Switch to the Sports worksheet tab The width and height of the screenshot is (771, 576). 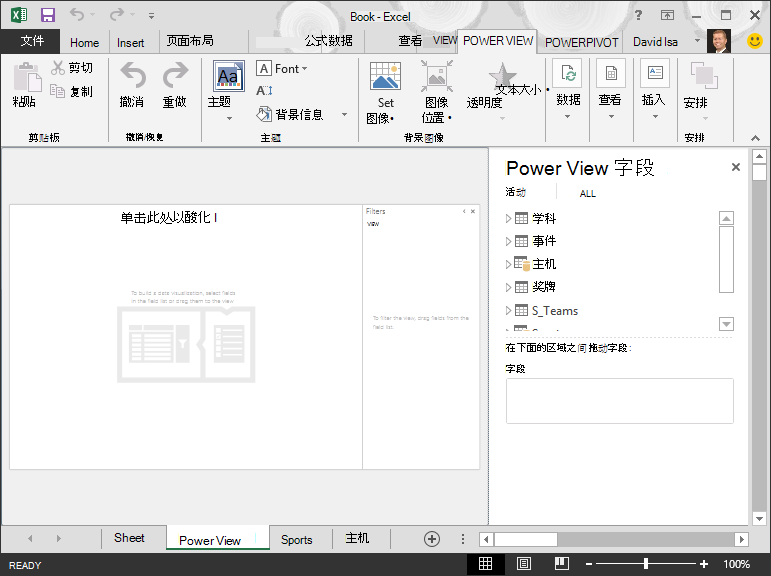pyautogui.click(x=297, y=540)
